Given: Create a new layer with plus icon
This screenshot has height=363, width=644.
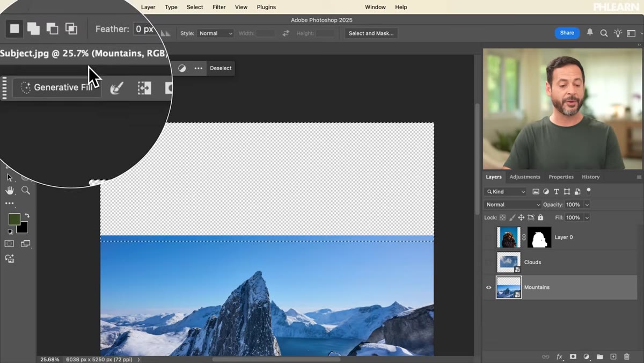Looking at the screenshot, I should click(613, 357).
